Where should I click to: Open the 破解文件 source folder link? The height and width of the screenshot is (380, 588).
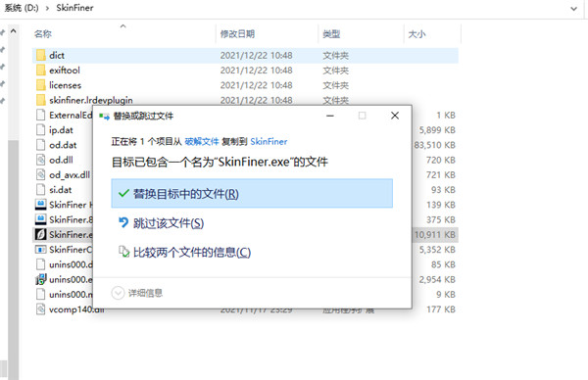(201, 142)
